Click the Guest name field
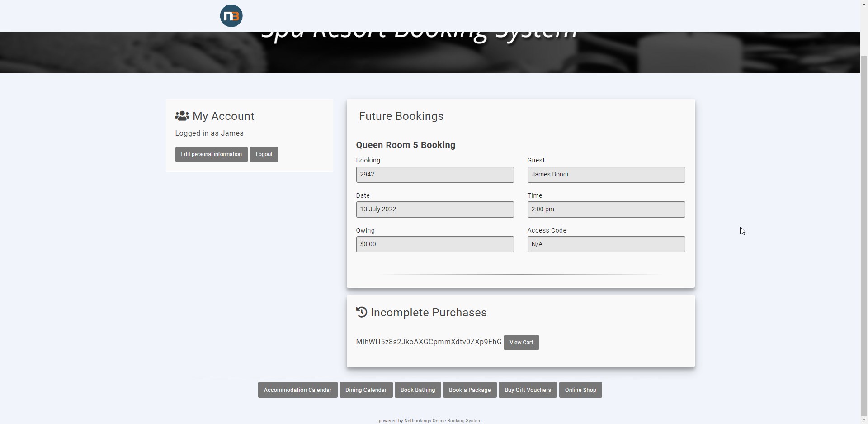This screenshot has width=868, height=424. click(605, 174)
